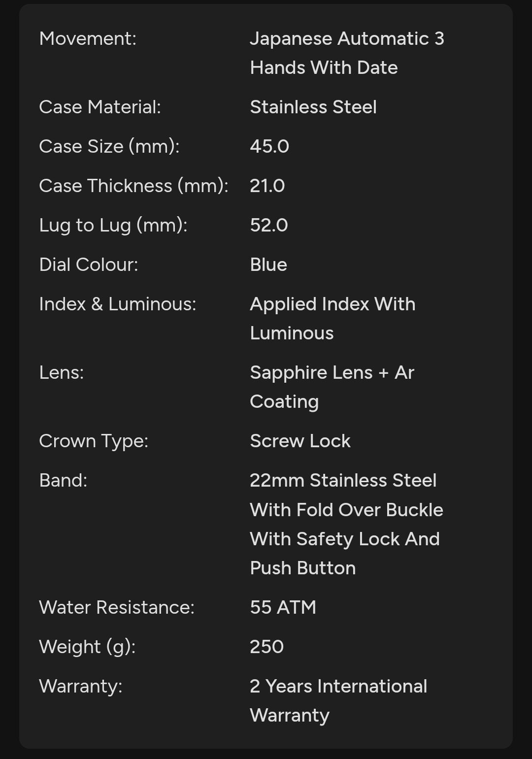
Task: Click the "Case Thickness (mm):" label
Action: pyautogui.click(x=133, y=186)
